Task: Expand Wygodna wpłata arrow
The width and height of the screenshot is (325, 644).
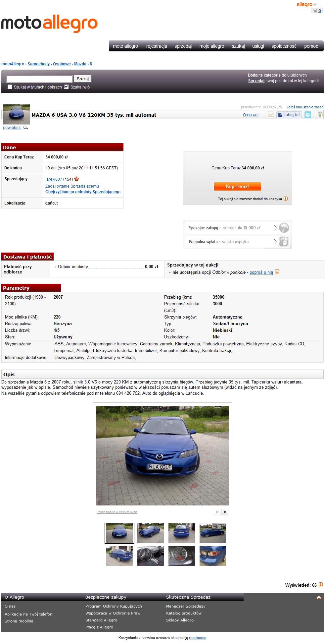Action: pos(275,242)
